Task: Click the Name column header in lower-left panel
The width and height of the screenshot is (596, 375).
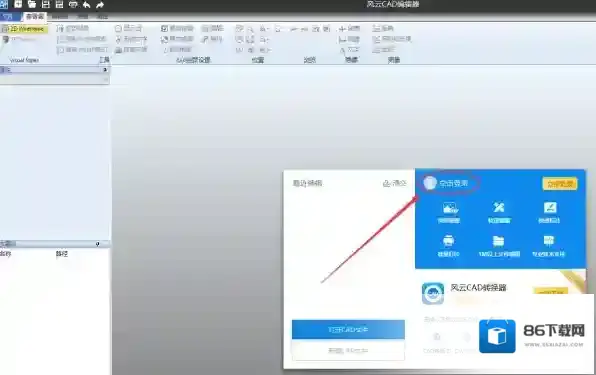Action: tap(6, 254)
